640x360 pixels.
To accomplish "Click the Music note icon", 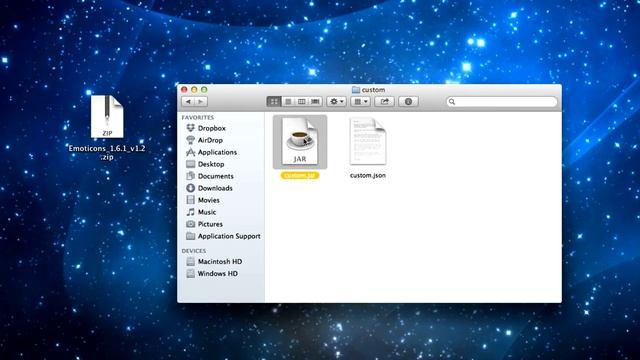I will [191, 212].
